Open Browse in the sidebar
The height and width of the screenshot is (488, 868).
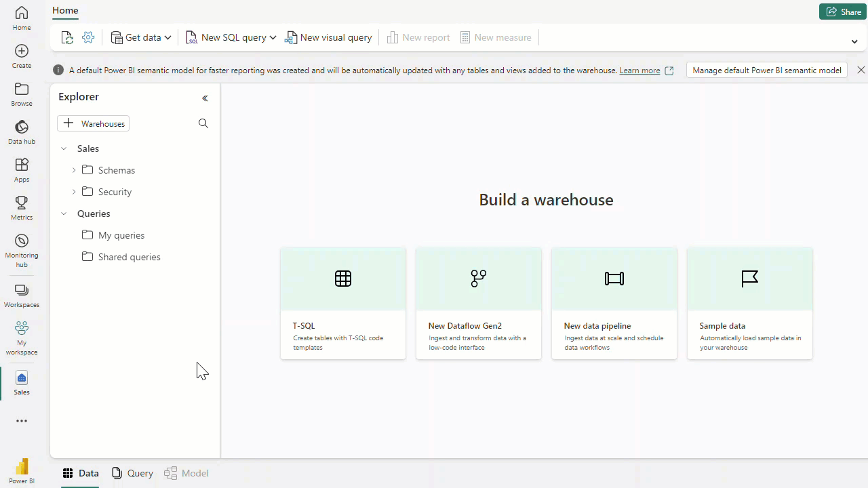pos(22,94)
